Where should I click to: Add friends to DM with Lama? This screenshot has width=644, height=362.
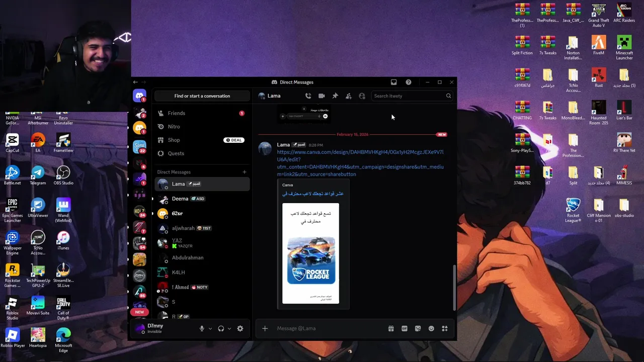(348, 96)
